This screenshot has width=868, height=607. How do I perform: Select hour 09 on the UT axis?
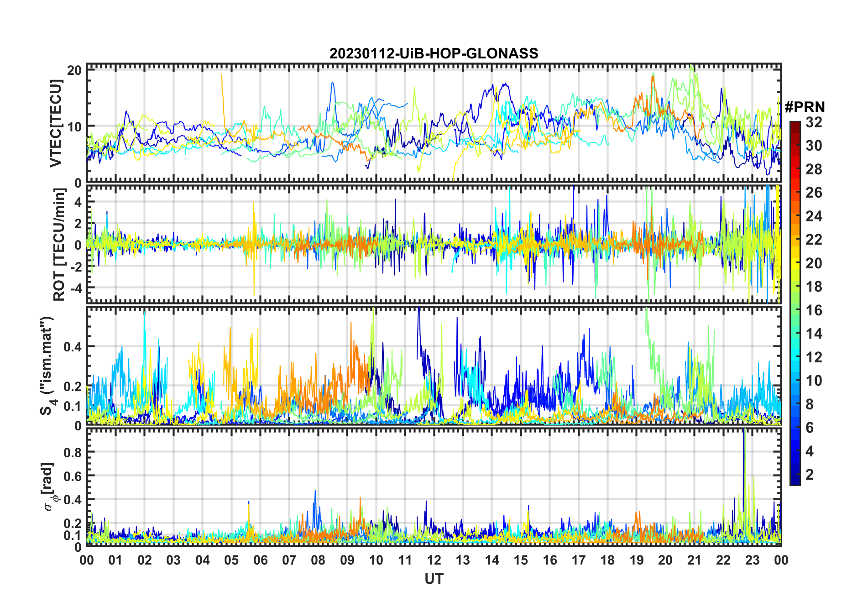coord(347,560)
